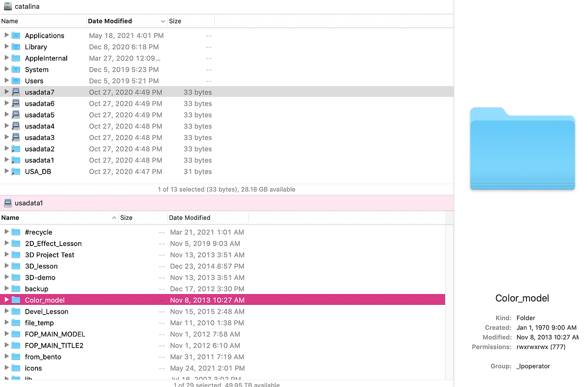Screen dimensions: 588x387
Task: Expand the USA_DB disclosure triangle
Action: pyautogui.click(x=6, y=171)
